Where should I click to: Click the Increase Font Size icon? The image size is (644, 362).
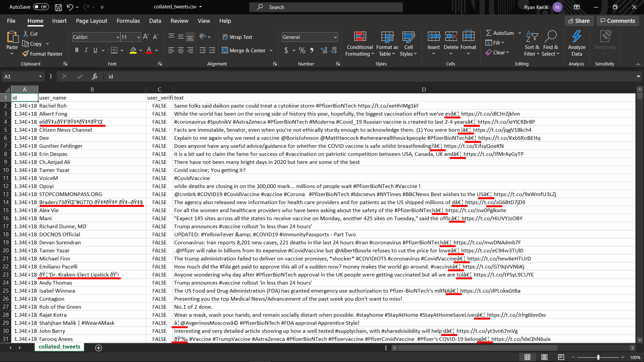146,37
